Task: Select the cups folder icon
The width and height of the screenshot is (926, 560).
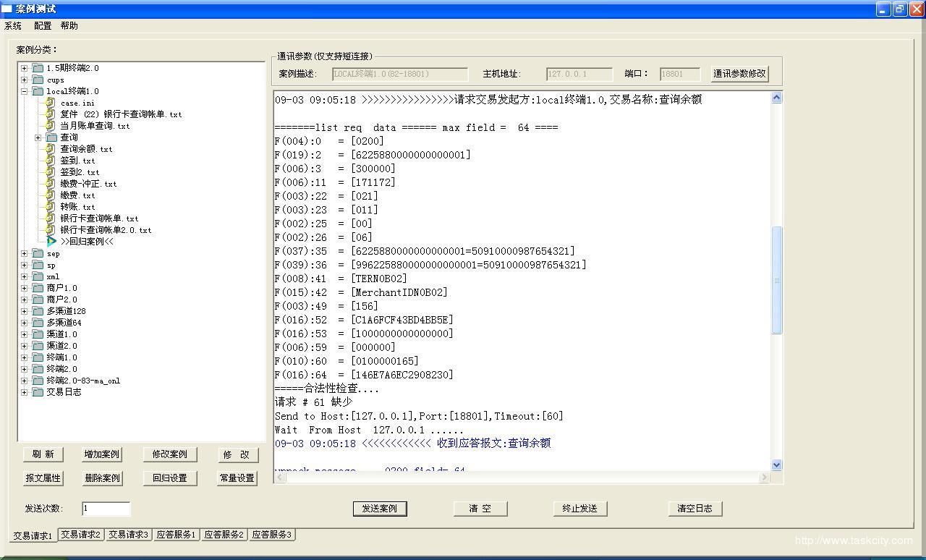Action: (x=38, y=80)
